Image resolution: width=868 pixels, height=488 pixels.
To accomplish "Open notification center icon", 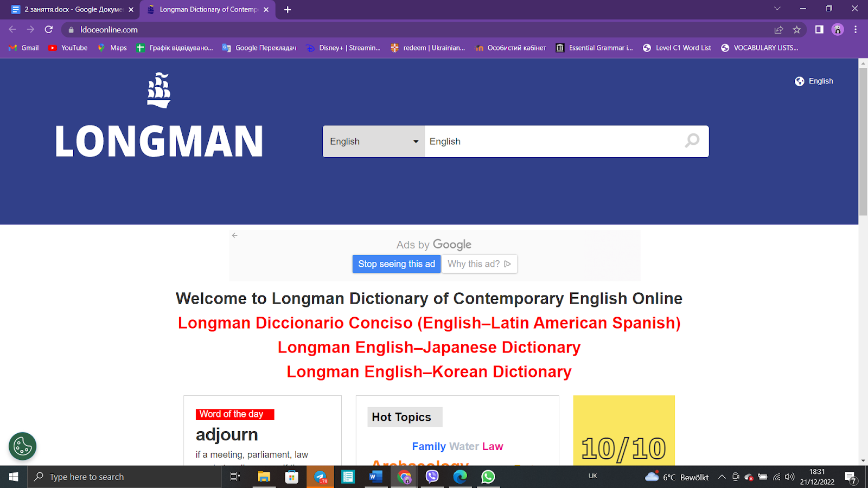I will [851, 477].
